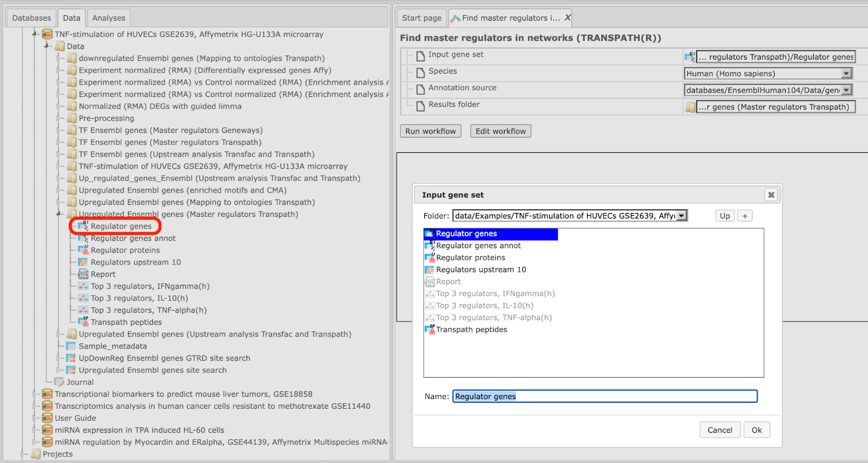The width and height of the screenshot is (868, 463).
Task: Click the Regulator proteins icon in tree
Action: tap(83, 250)
